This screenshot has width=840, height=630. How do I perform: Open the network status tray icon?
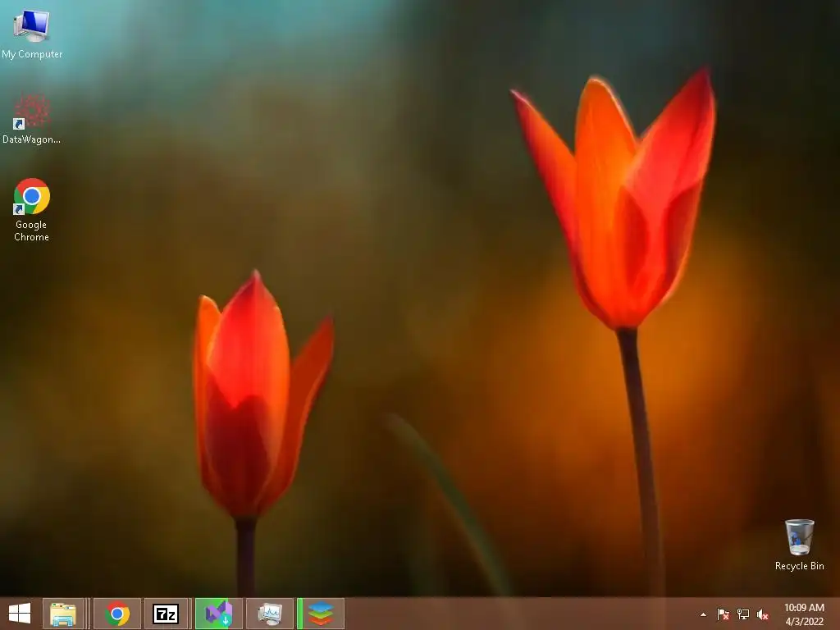click(743, 614)
